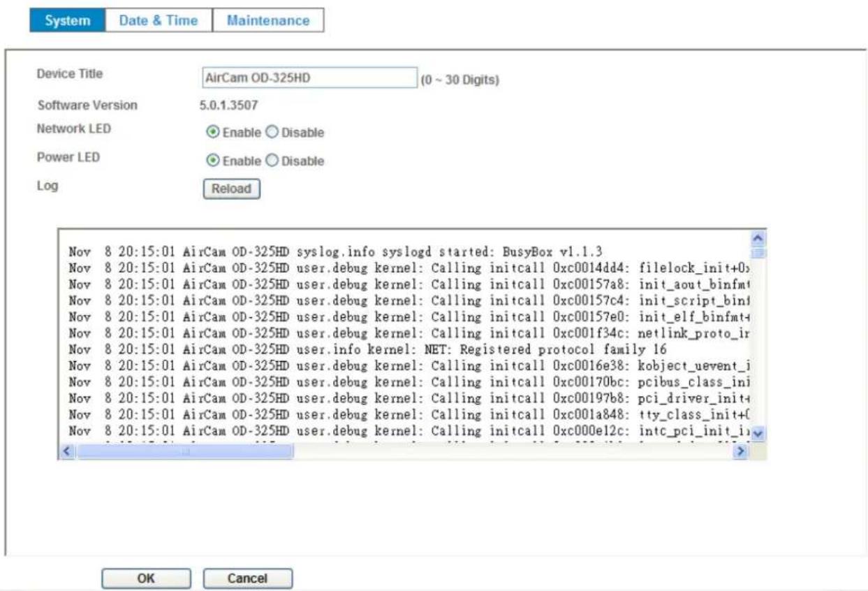Click log scroll down arrow

click(757, 432)
